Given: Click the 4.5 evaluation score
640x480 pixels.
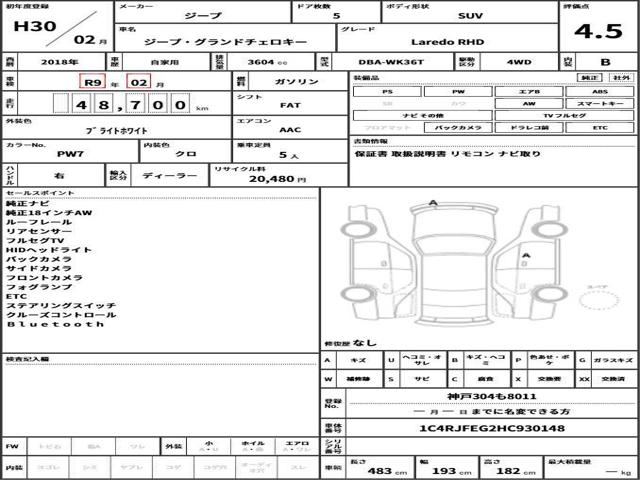Looking at the screenshot, I should click(598, 32).
